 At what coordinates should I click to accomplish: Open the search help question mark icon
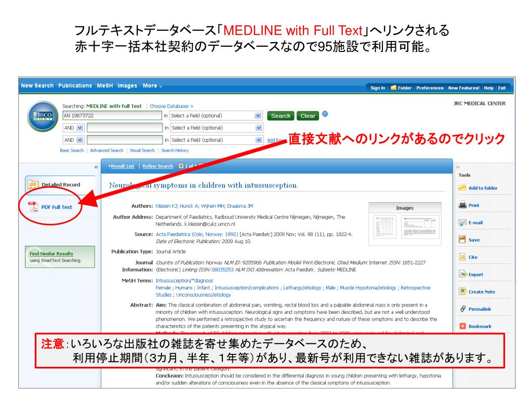[325, 114]
